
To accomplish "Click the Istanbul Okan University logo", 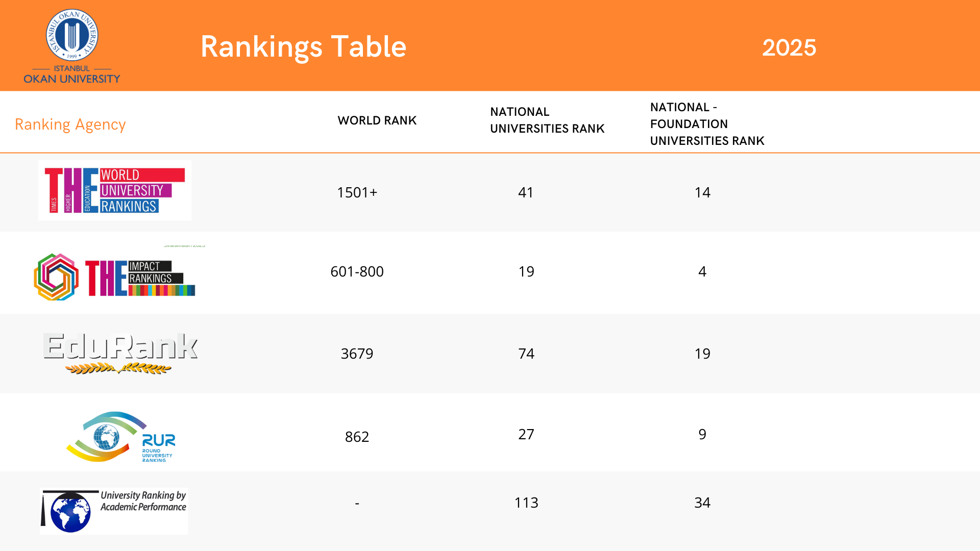I will pos(72,46).
